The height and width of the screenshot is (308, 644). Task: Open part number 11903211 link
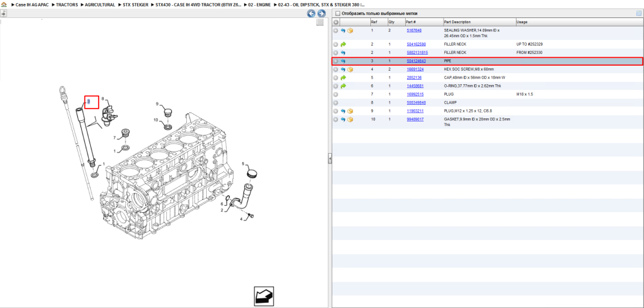[415, 111]
